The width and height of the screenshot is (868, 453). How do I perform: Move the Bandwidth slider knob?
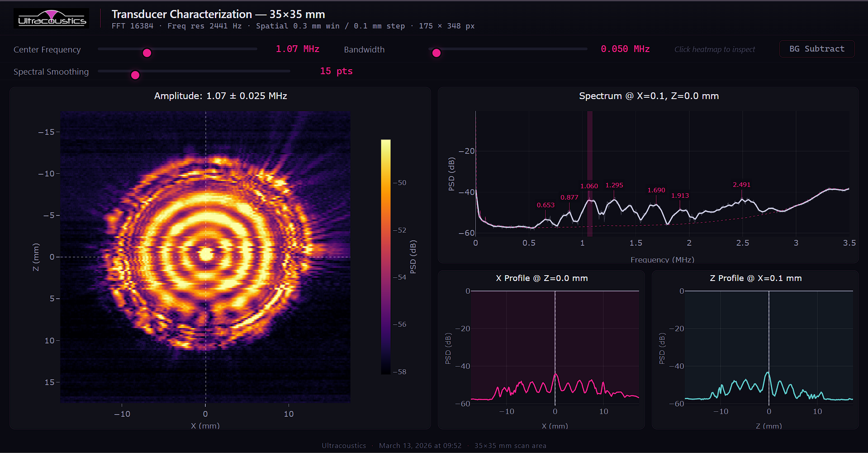point(436,52)
